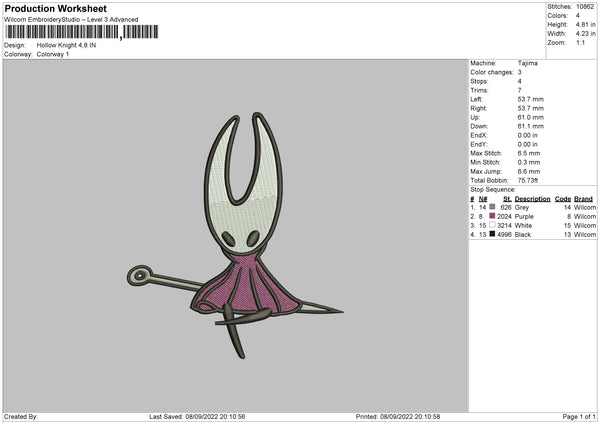Click the Max Stitch value '6.5 mm'

pos(529,153)
